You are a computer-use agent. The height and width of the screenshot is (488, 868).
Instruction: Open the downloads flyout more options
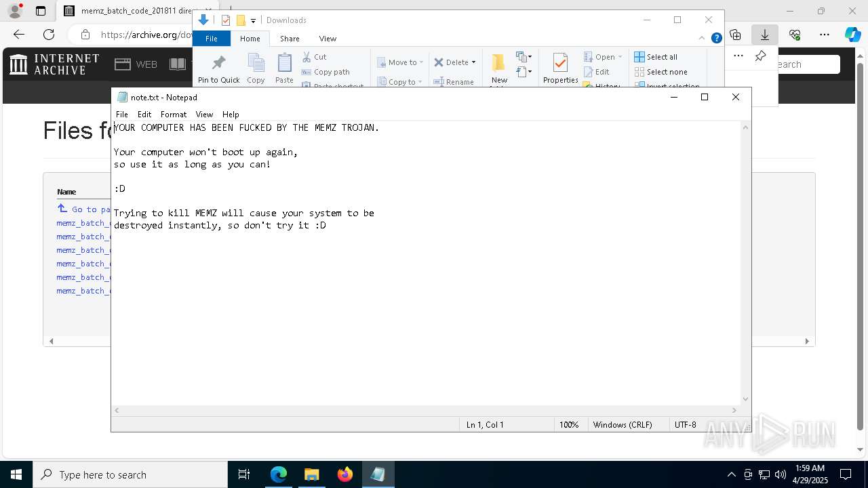pyautogui.click(x=738, y=56)
